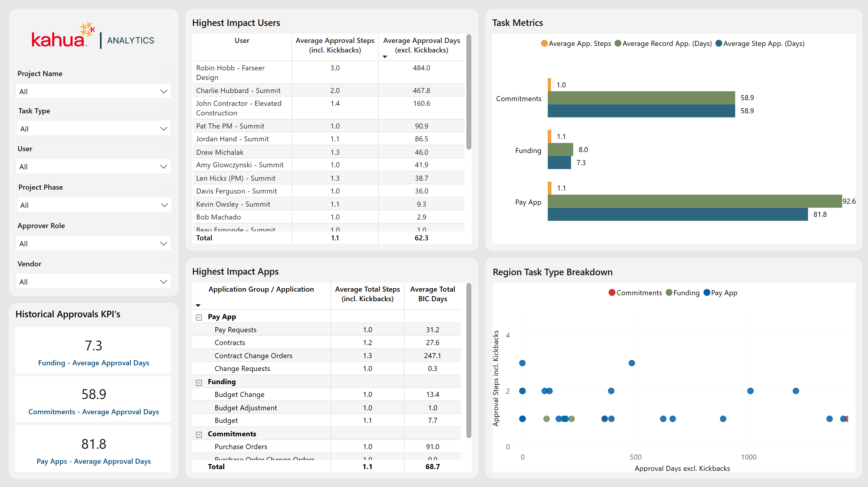Click sort arrow under Application Group header
Image resolution: width=868 pixels, height=487 pixels.
pos(198,305)
